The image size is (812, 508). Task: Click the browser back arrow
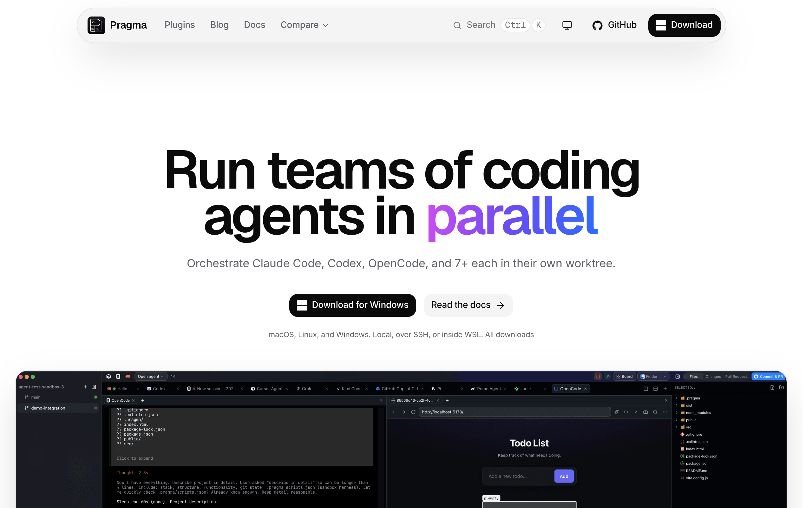(x=394, y=412)
